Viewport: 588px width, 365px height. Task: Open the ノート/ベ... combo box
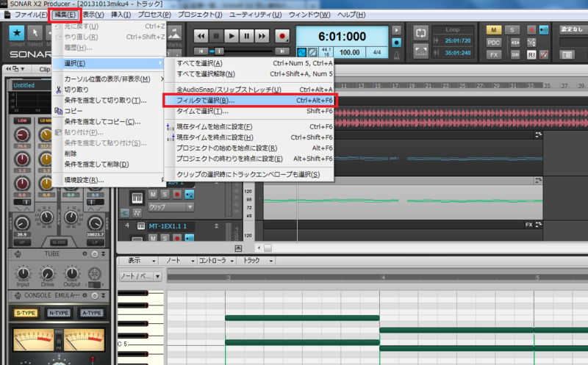pyautogui.click(x=140, y=277)
